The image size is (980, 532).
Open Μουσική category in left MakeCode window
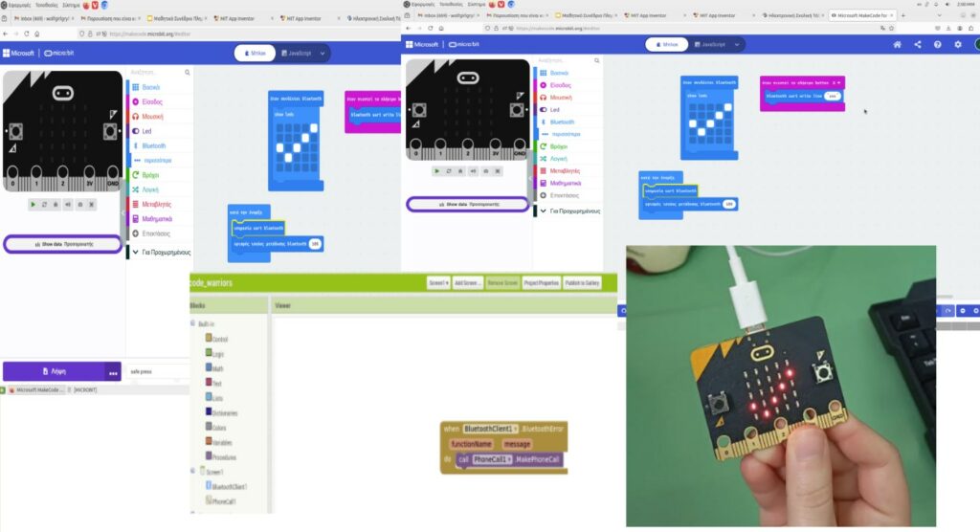coord(158,117)
